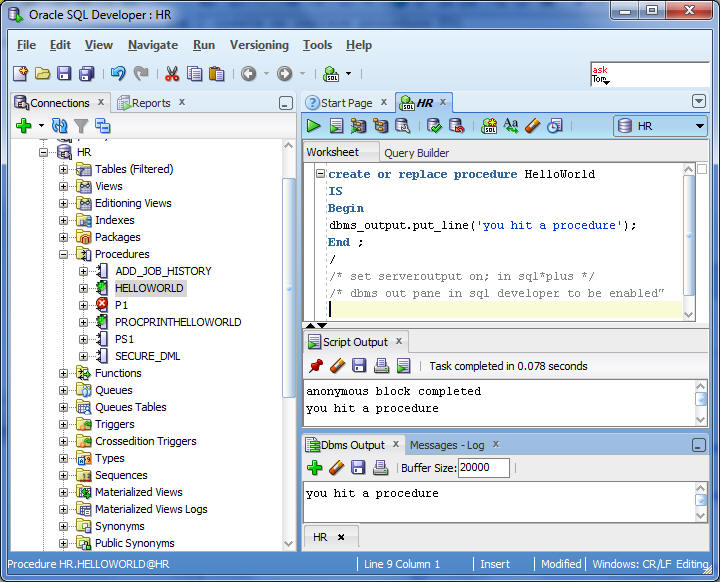Expand the Functions node

point(63,373)
